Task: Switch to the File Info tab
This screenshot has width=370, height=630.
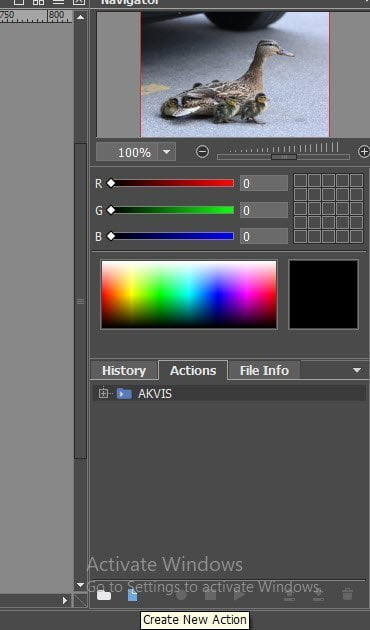Action: 264,370
